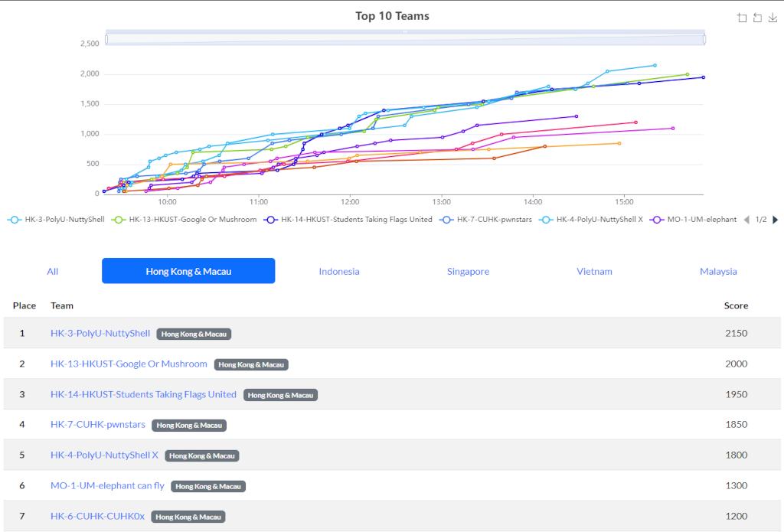Show the Vietnam teams tab
784x532 pixels.
pos(594,271)
